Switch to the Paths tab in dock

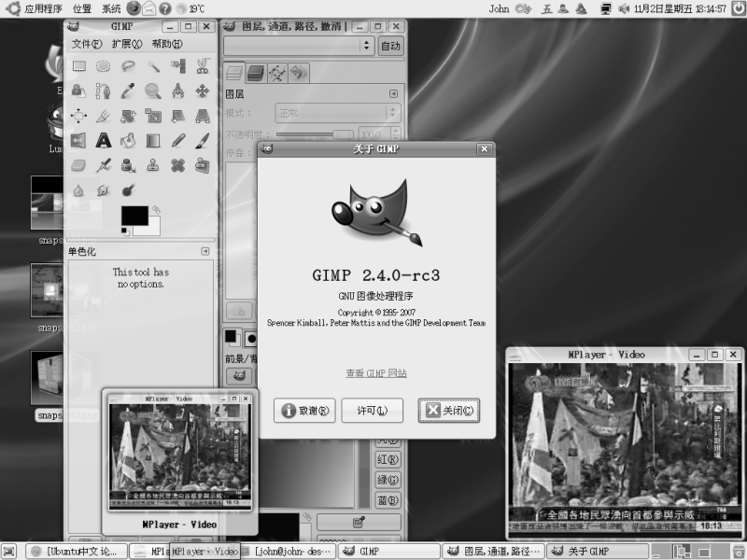click(x=277, y=73)
